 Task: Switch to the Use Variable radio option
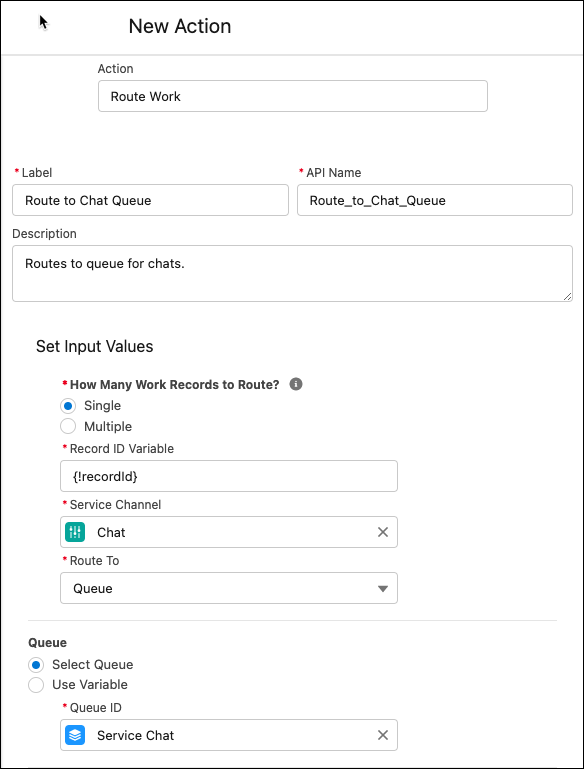(36, 685)
